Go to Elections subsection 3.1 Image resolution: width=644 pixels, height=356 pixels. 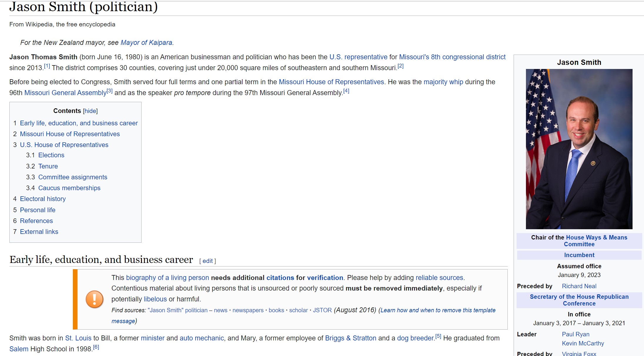click(51, 155)
